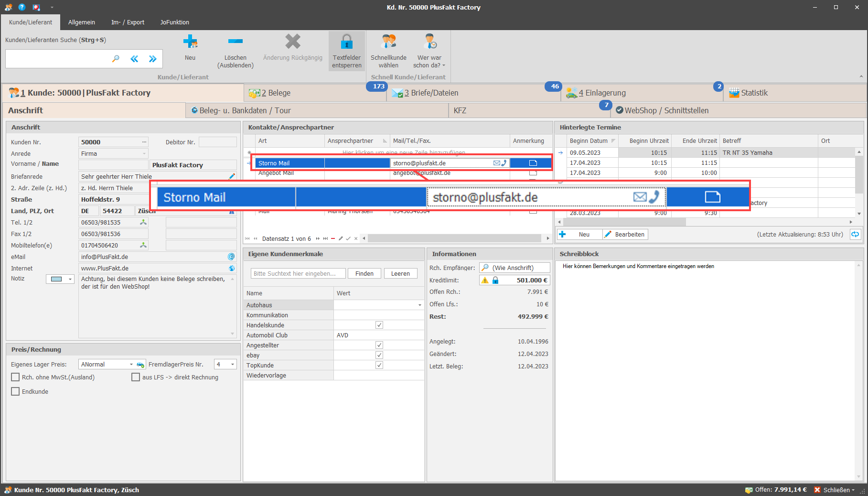The image size is (868, 496).
Task: Open the Notiz color dropdown arrow
Action: (x=70, y=279)
